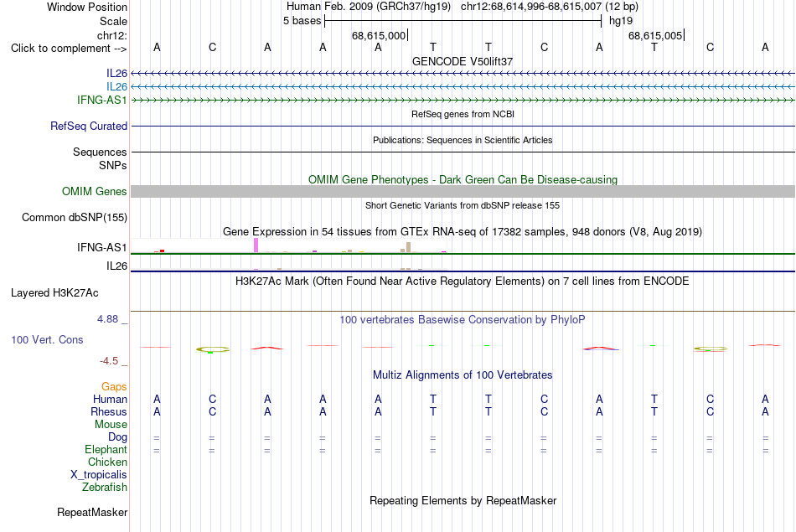
Task: Click the RefSeq Curated label
Action: point(89,126)
